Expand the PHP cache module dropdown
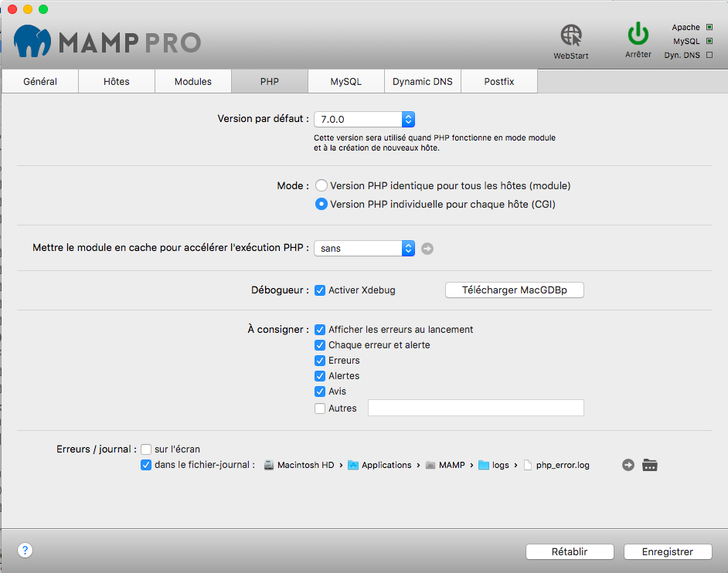 [x=365, y=249]
